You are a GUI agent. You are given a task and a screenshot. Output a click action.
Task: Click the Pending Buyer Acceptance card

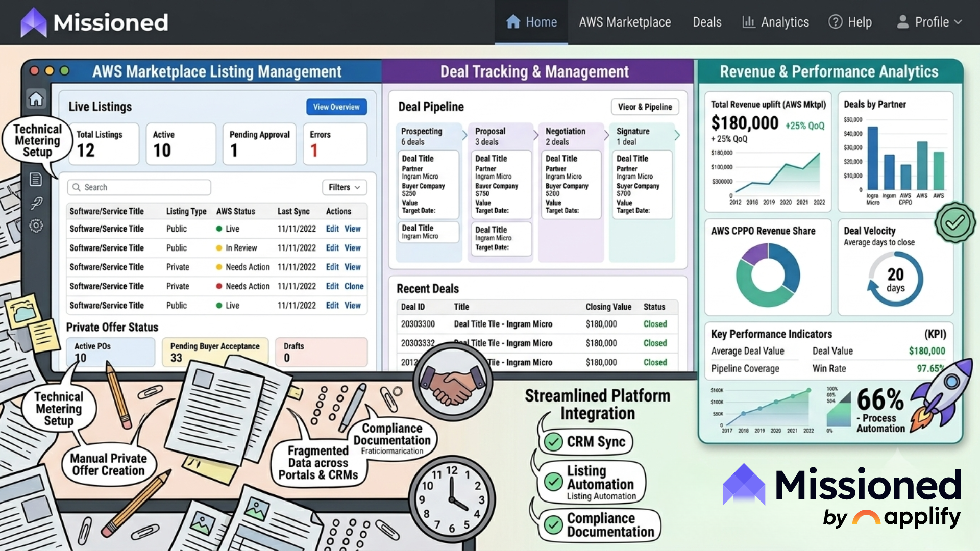pos(215,352)
